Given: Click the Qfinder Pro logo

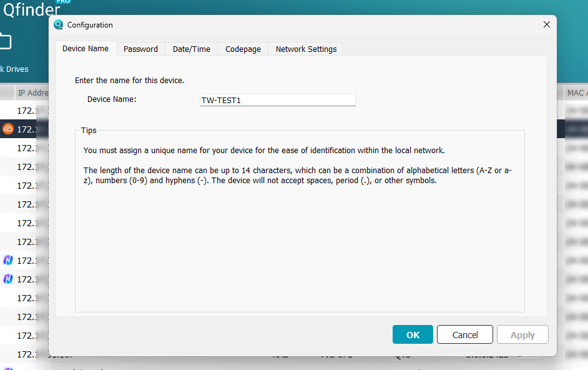Looking at the screenshot, I should (x=31, y=9).
